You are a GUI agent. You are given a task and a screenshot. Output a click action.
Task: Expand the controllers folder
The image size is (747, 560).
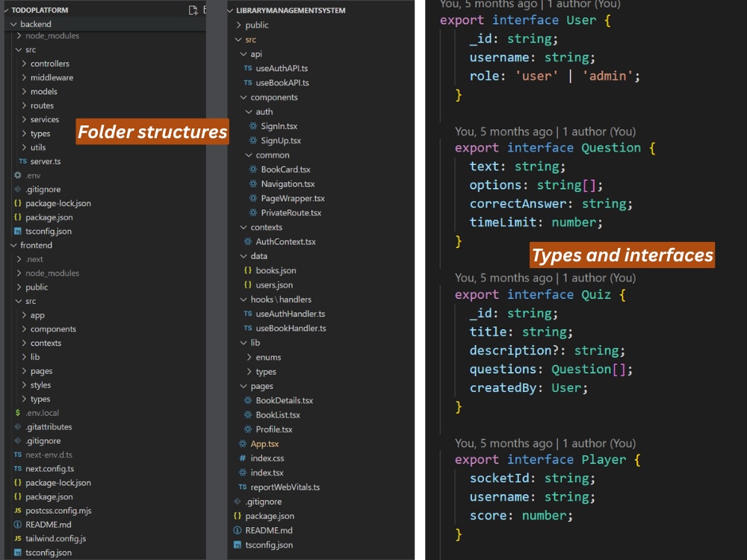click(24, 63)
